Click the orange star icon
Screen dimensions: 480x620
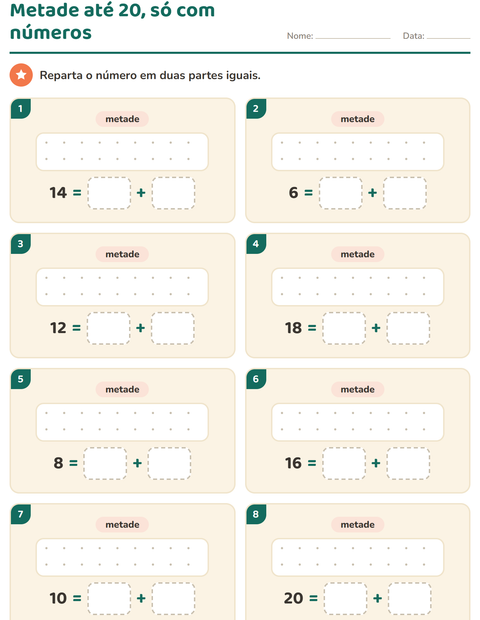pyautogui.click(x=21, y=75)
